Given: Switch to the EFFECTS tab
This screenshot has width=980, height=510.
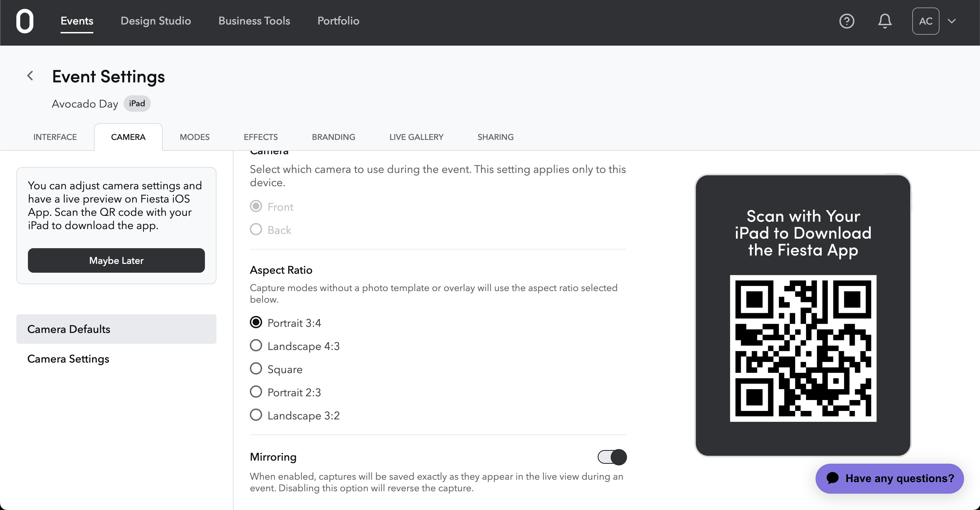Looking at the screenshot, I should (261, 137).
